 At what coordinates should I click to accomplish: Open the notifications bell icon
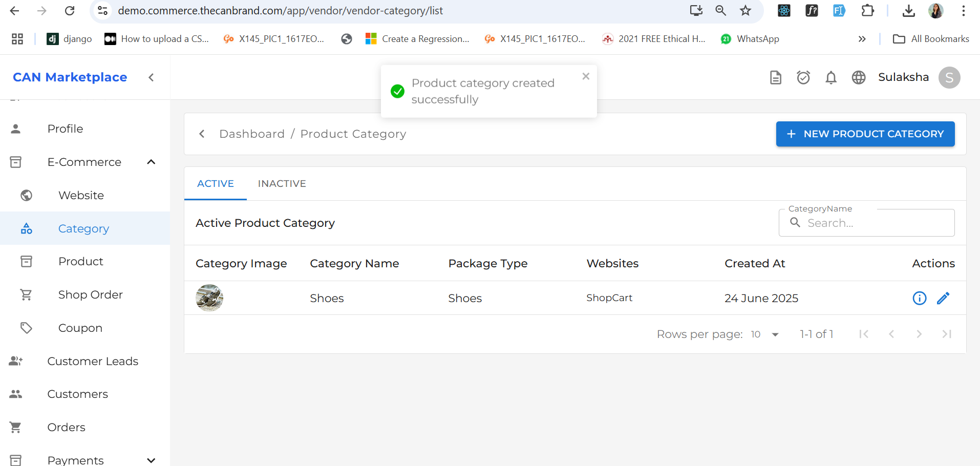[x=831, y=77]
